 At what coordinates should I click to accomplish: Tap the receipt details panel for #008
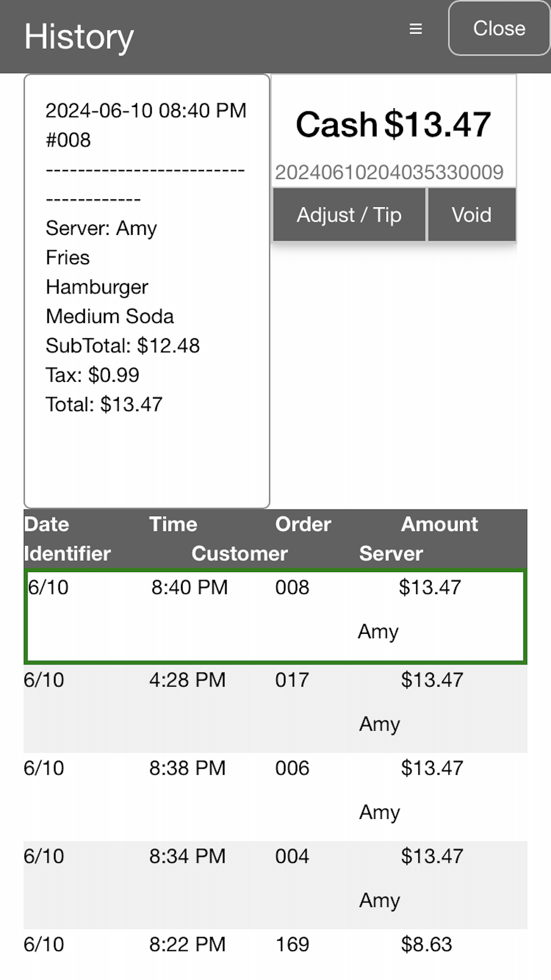[147, 291]
